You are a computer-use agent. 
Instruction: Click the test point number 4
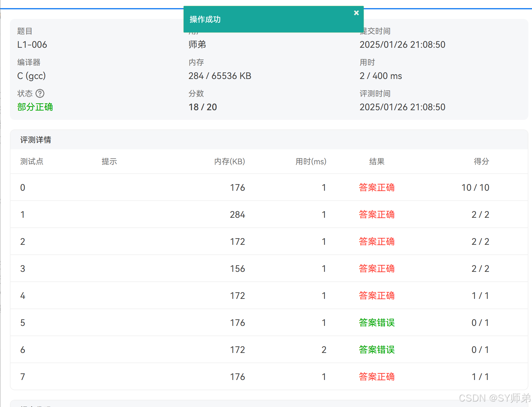click(23, 296)
